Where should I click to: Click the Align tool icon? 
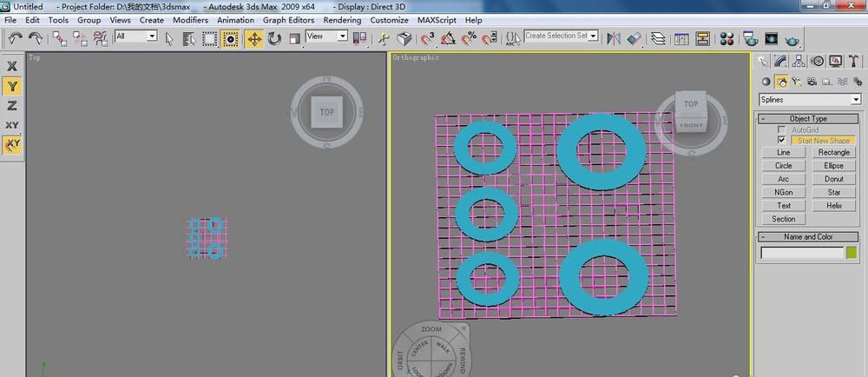pos(635,38)
